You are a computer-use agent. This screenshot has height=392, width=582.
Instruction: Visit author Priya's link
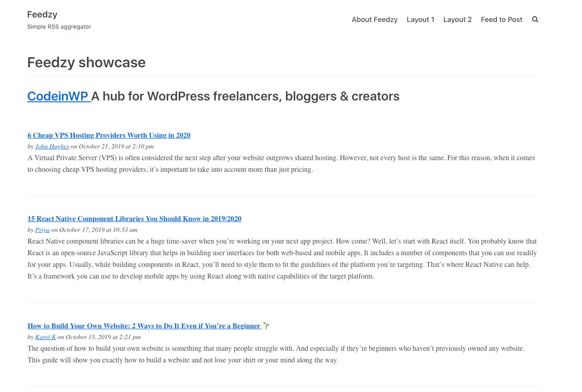point(42,230)
